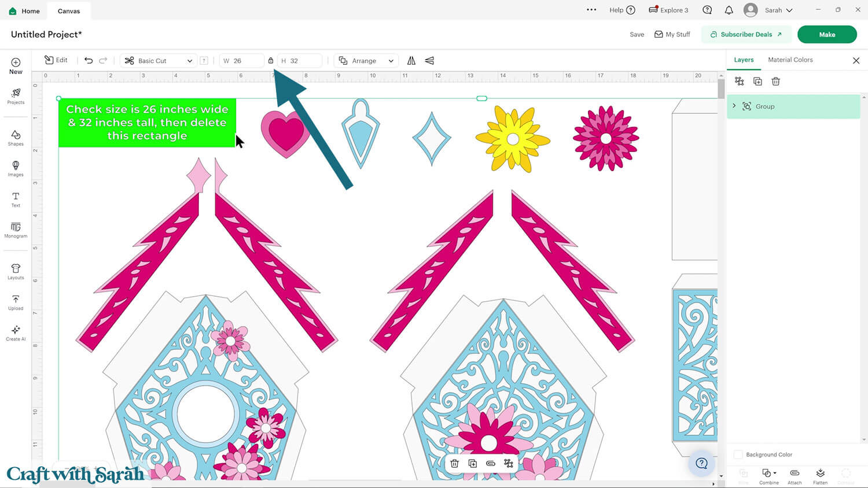Expand the Group layer
The image size is (868, 488).
point(734,106)
